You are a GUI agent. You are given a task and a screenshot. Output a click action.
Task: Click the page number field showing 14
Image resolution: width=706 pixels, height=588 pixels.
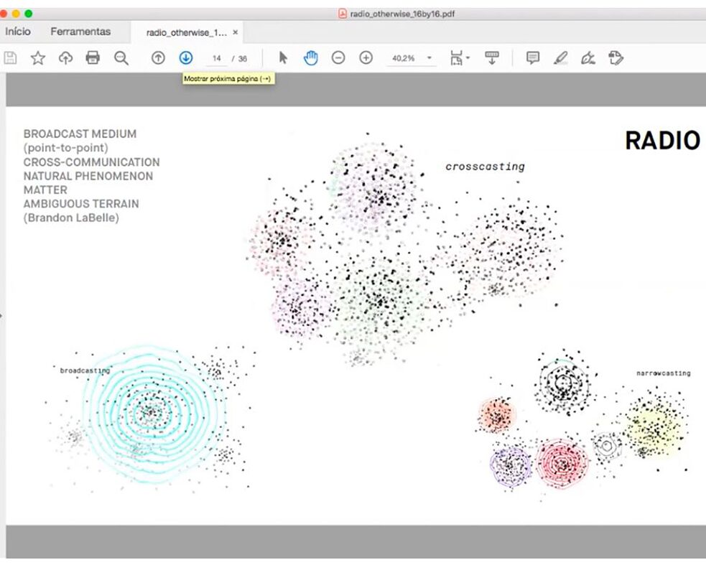pos(217,58)
